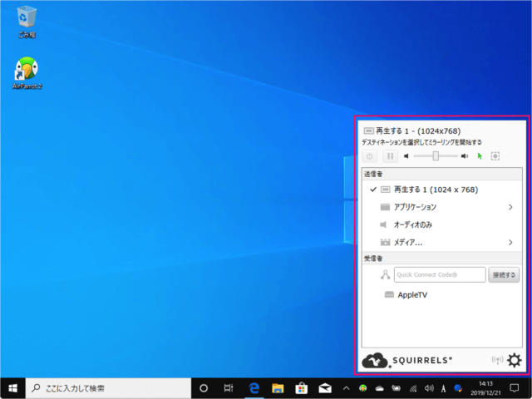Image resolution: width=532 pixels, height=399 pixels.
Task: Expand the アプリケーション submenu arrow
Action: click(x=510, y=207)
